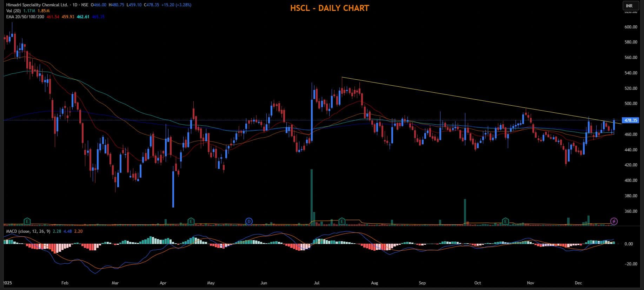Image resolution: width=644 pixels, height=290 pixels.
Task: Select the HSCL - DAILY CHART title text
Action: coord(330,8)
